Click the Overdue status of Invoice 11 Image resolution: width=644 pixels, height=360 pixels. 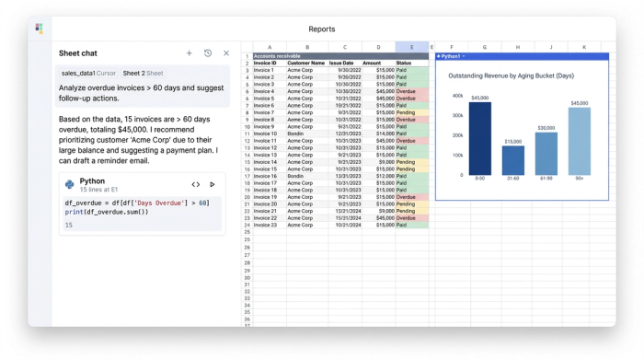[412, 141]
